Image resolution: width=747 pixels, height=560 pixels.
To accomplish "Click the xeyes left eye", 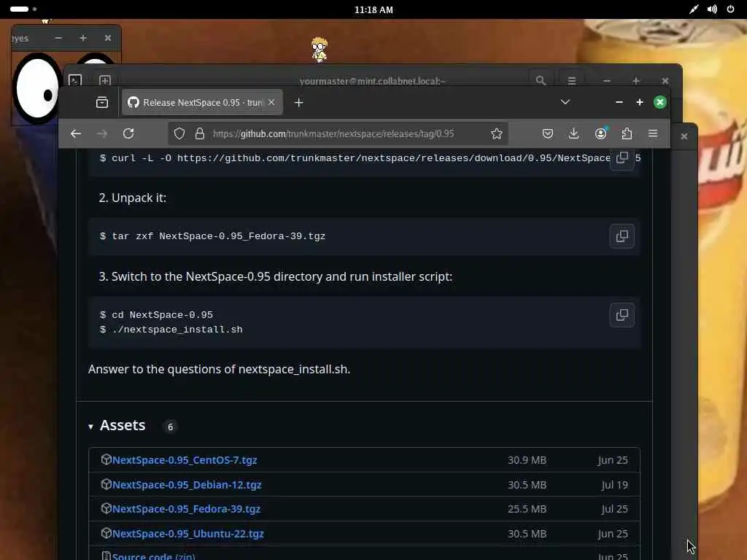I will coord(37,88).
